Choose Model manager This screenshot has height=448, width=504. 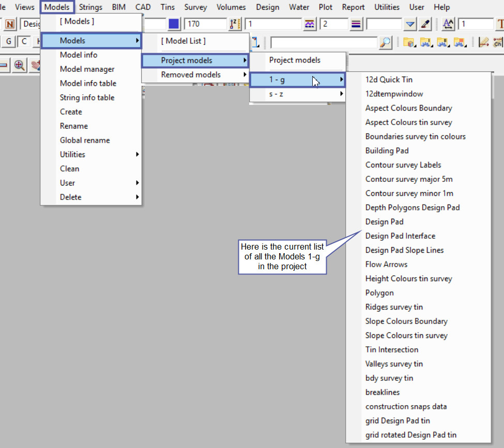tap(87, 69)
